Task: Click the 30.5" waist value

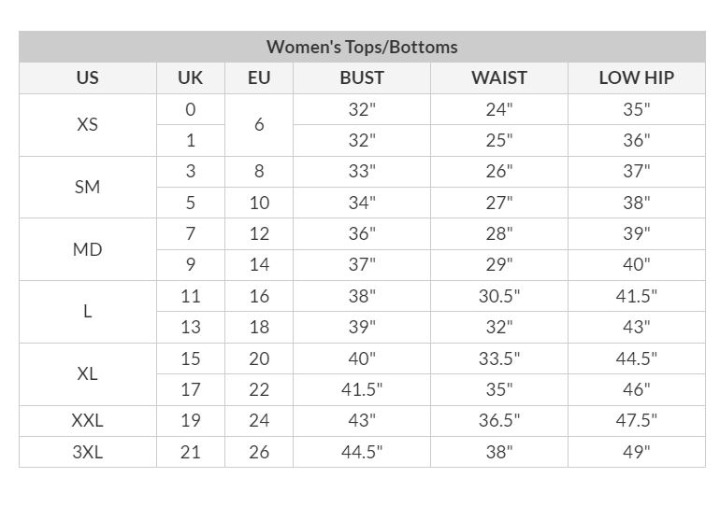Action: (x=499, y=296)
